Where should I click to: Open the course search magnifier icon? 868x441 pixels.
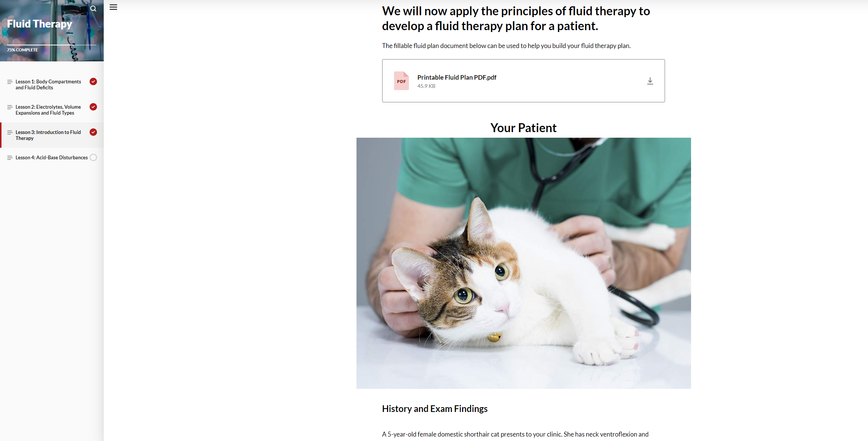point(93,9)
